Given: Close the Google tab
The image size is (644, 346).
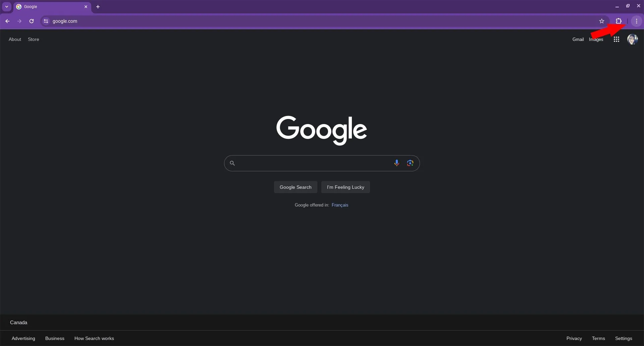Looking at the screenshot, I should click(86, 7).
